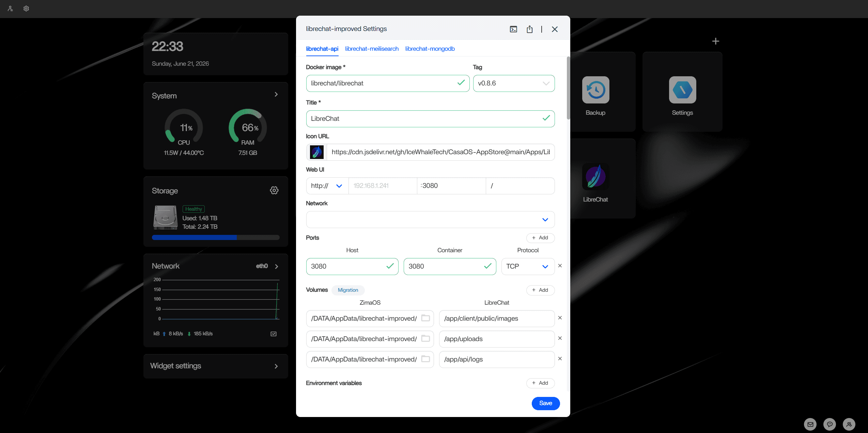
Task: Browse folder for /app/api/logs volume
Action: (425, 359)
